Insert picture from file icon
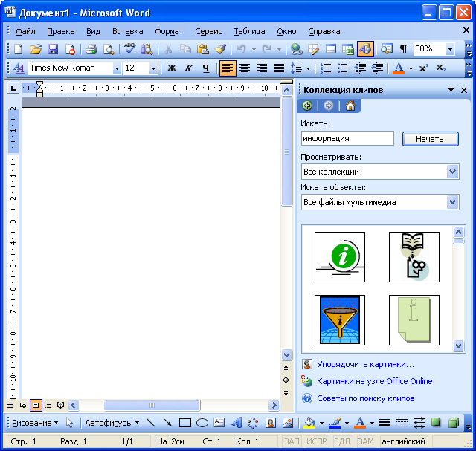Screen dimensions: 476x451 coord(288,423)
